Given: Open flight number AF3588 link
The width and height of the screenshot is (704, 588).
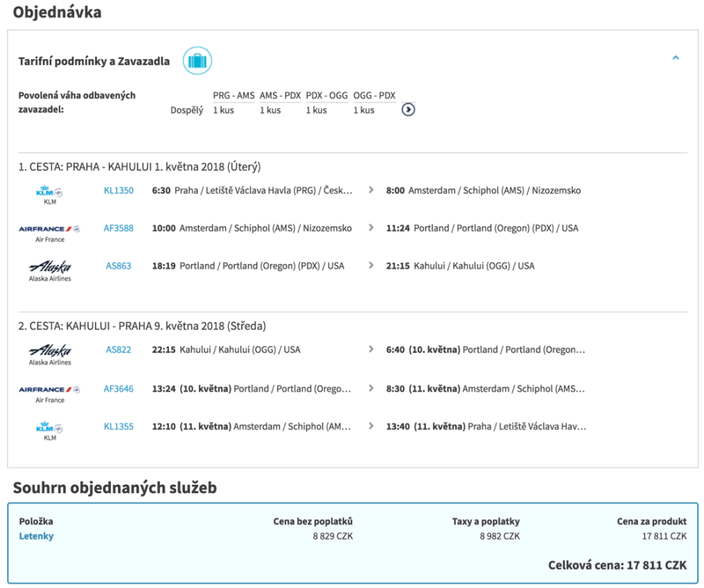Looking at the screenshot, I should [x=119, y=228].
